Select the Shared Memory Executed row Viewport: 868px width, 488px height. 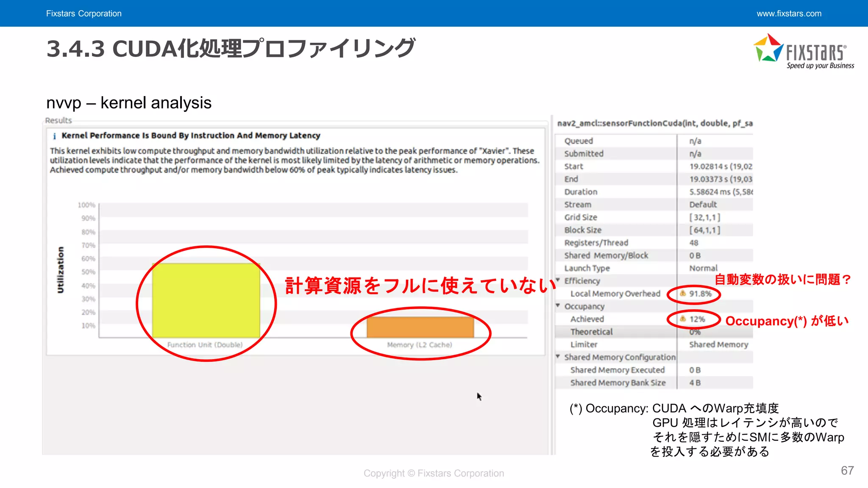(654, 369)
